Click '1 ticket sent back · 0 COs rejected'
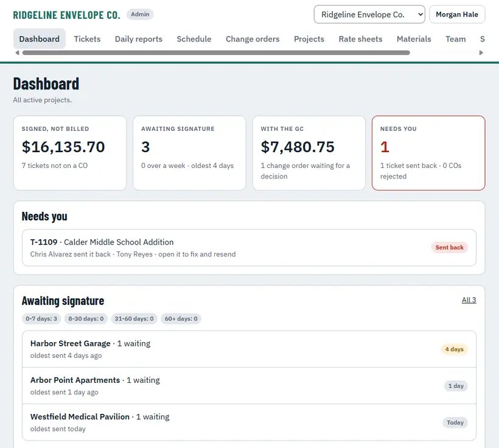The image size is (499, 448). (420, 171)
